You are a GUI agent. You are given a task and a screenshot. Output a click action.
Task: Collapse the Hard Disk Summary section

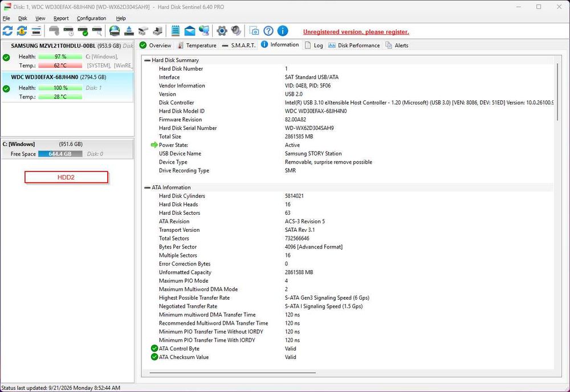[x=147, y=60]
